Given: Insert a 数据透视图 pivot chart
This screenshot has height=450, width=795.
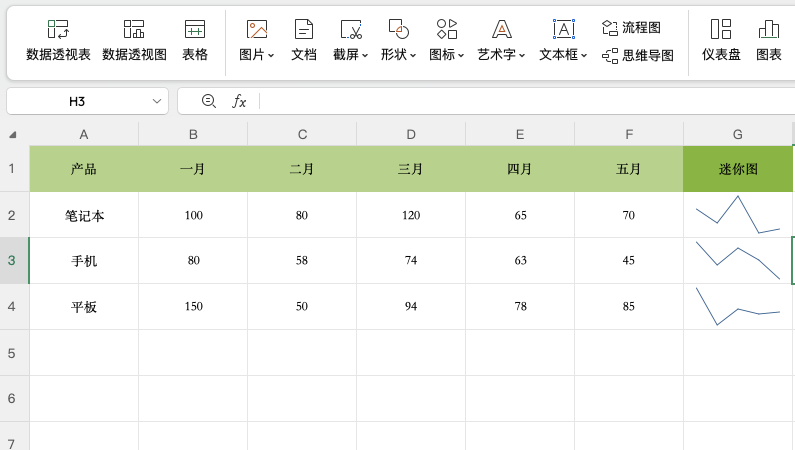Looking at the screenshot, I should 134,41.
